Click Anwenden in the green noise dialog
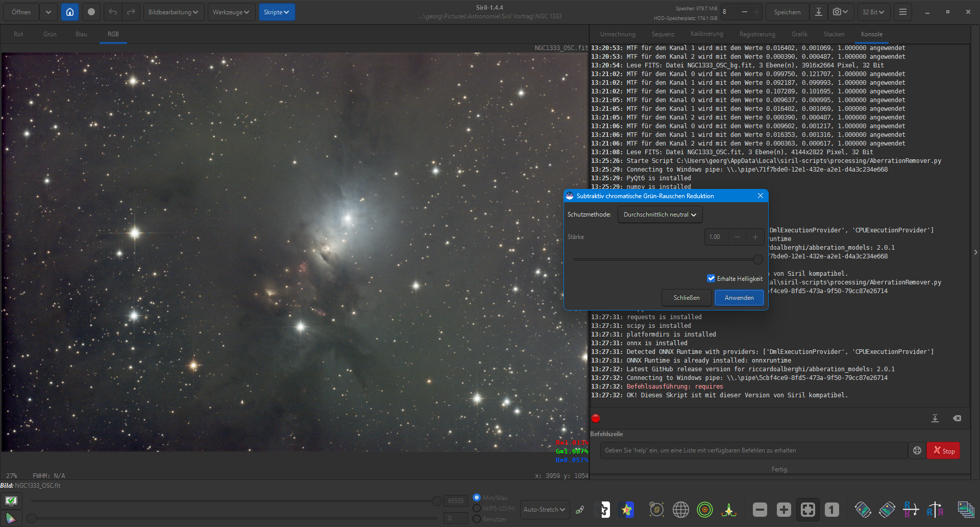The width and height of the screenshot is (980, 527). [739, 298]
